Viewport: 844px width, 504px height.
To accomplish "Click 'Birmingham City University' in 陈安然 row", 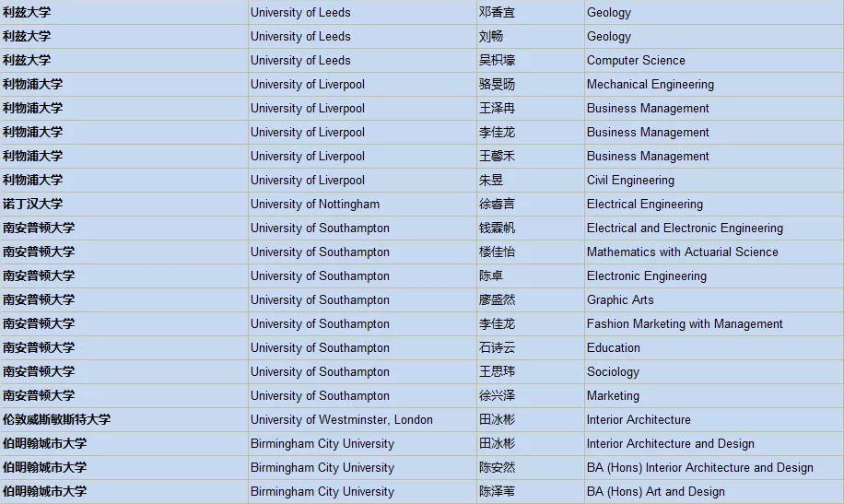I will [322, 467].
